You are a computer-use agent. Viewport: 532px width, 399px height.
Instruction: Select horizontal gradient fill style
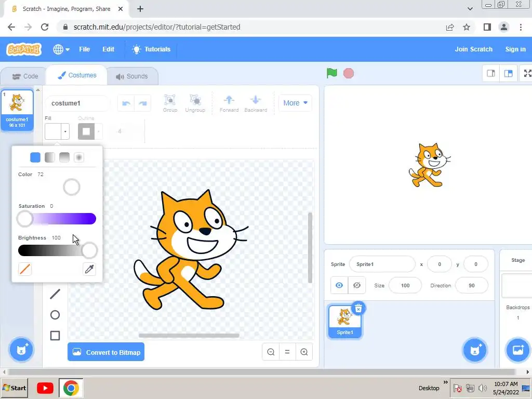(x=50, y=157)
